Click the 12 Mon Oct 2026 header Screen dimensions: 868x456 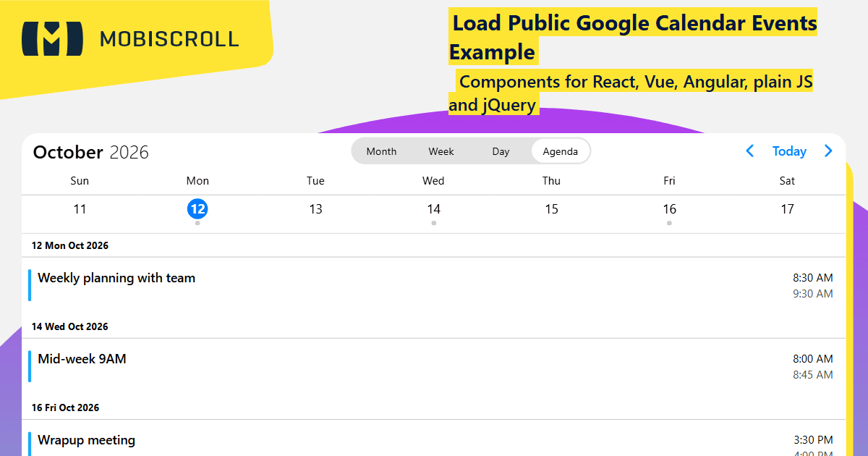click(x=433, y=245)
